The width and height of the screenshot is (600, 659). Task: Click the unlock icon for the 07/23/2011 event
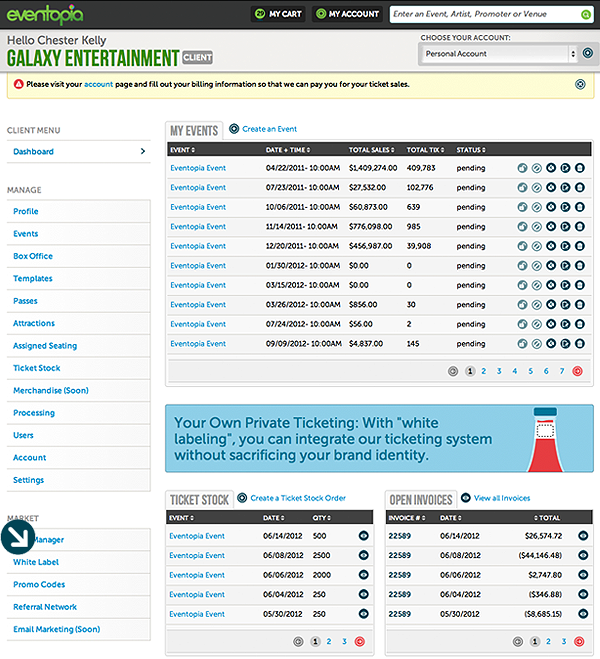tap(522, 187)
